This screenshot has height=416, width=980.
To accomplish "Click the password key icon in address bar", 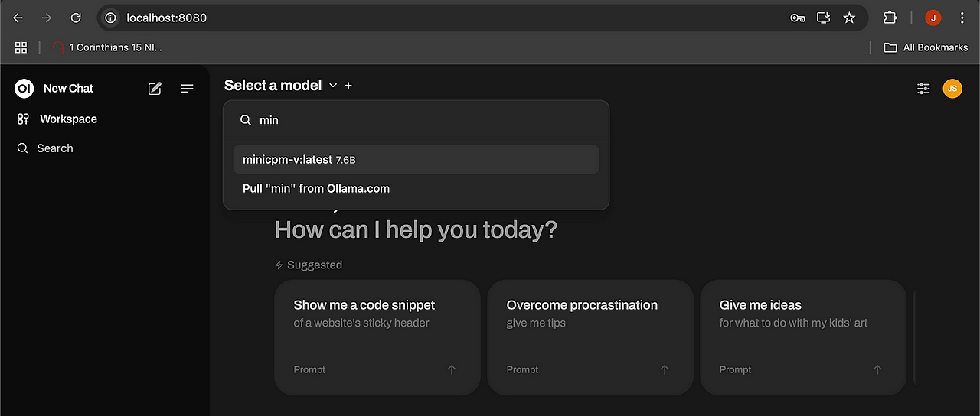I will pyautogui.click(x=797, y=18).
